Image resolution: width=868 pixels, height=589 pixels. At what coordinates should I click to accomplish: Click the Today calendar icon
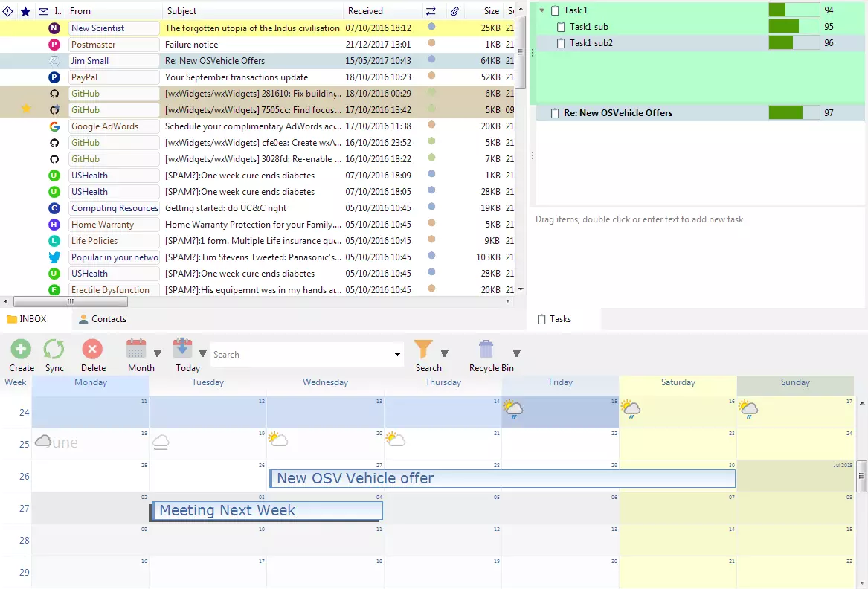point(183,350)
